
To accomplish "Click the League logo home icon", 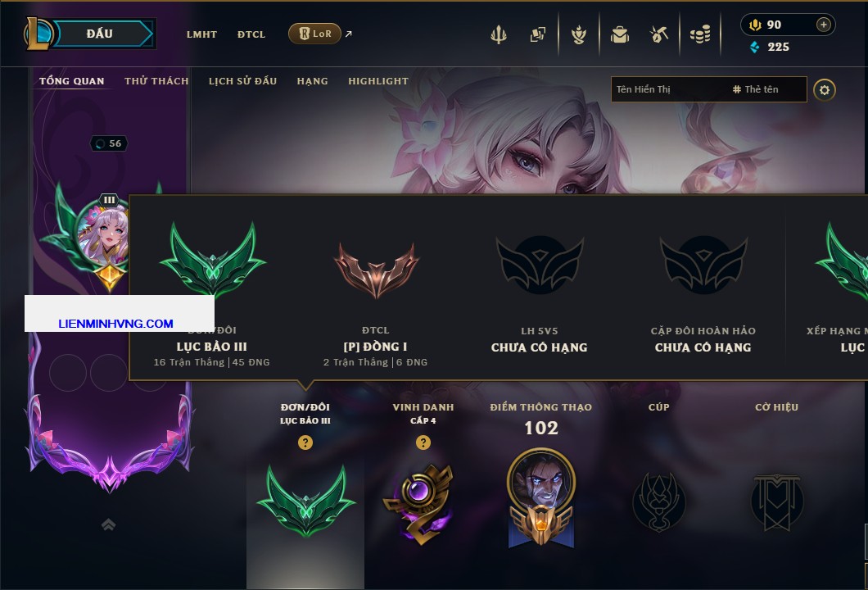I will point(38,34).
